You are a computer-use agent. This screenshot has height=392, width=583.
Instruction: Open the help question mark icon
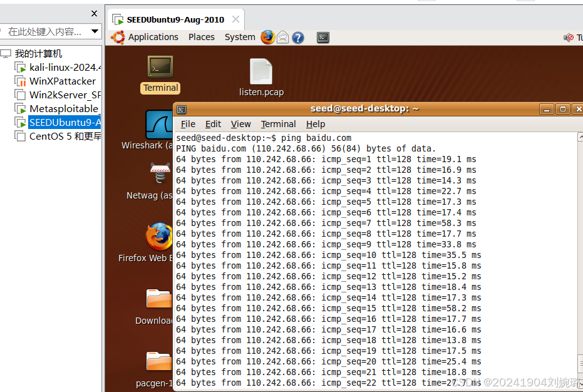click(298, 38)
